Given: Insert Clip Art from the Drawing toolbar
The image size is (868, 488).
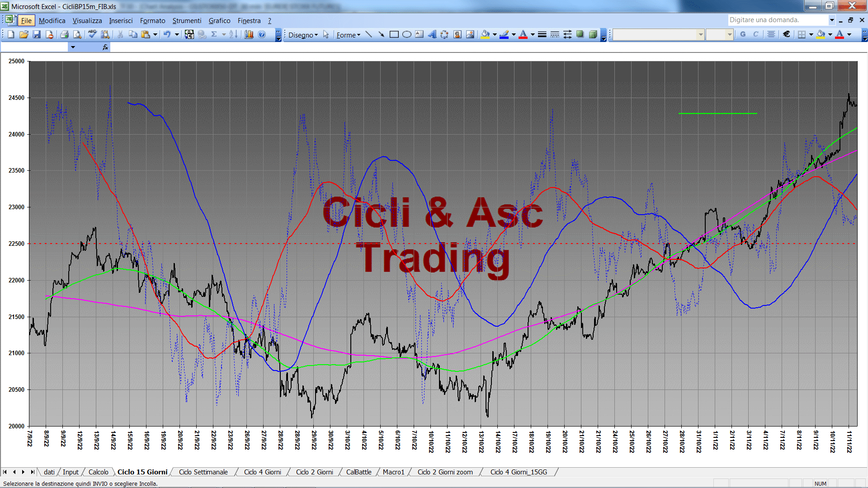Looking at the screenshot, I should 457,34.
